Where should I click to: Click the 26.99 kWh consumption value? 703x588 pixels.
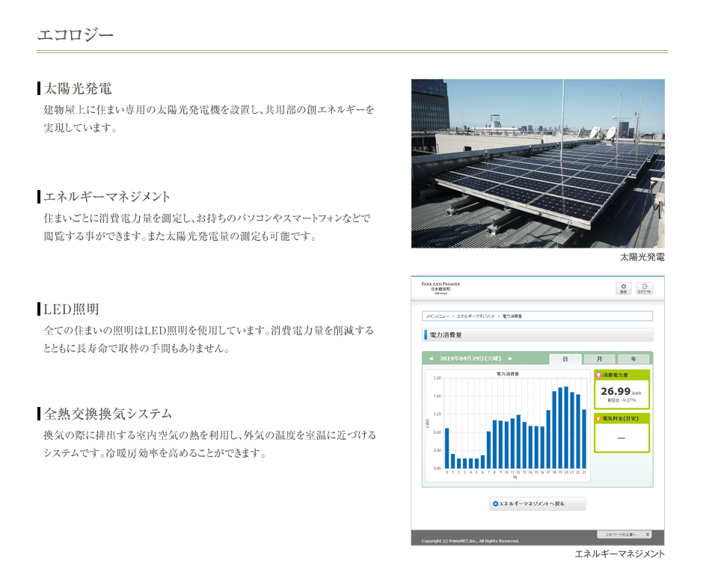[x=621, y=391]
